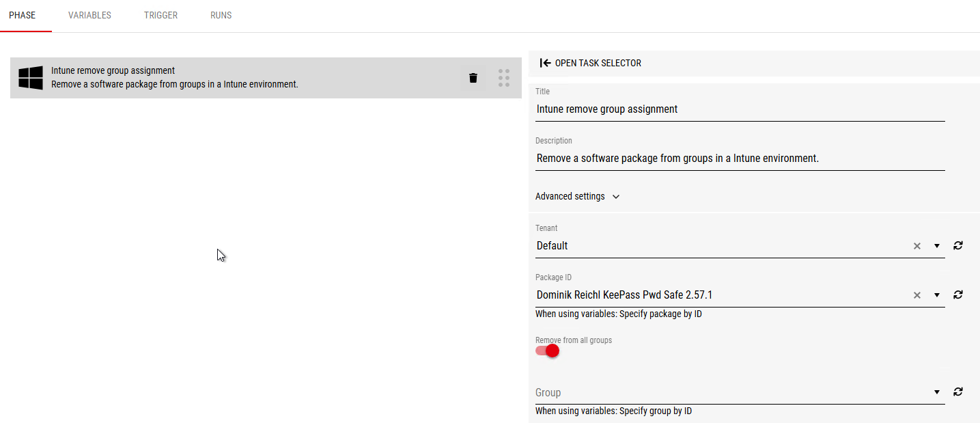The height and width of the screenshot is (423, 980).
Task: Clear the Package ID selection with the X
Action: (917, 295)
